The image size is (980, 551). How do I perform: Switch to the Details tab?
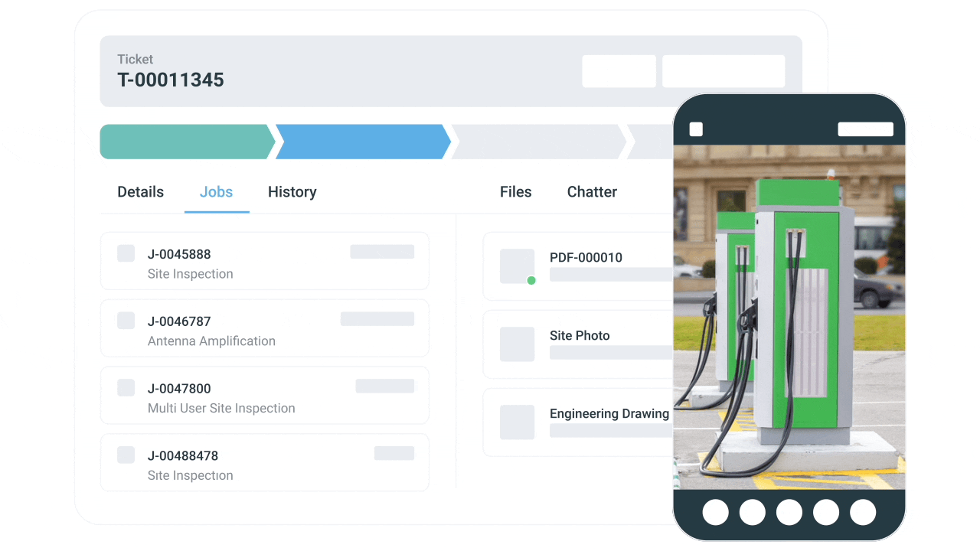pos(140,192)
